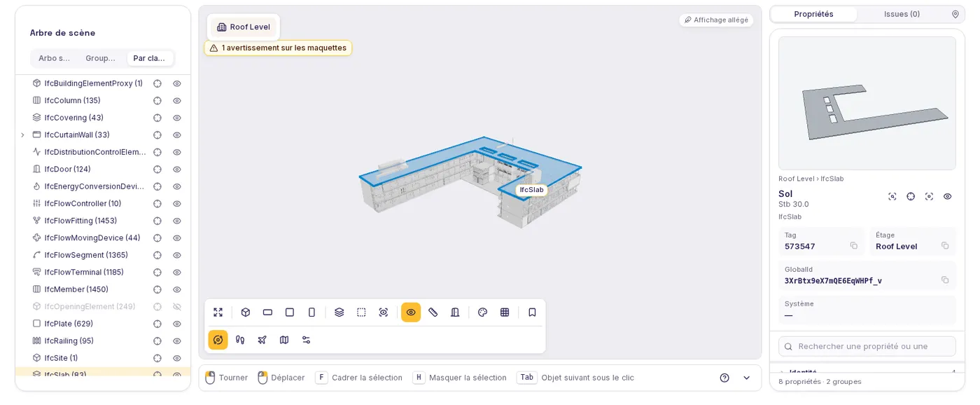
Task: Hide IfcCovering via its eye icon
Action: pos(177,118)
